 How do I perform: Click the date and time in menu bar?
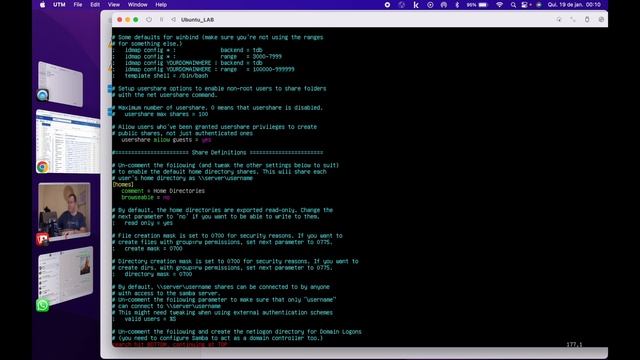(x=574, y=5)
